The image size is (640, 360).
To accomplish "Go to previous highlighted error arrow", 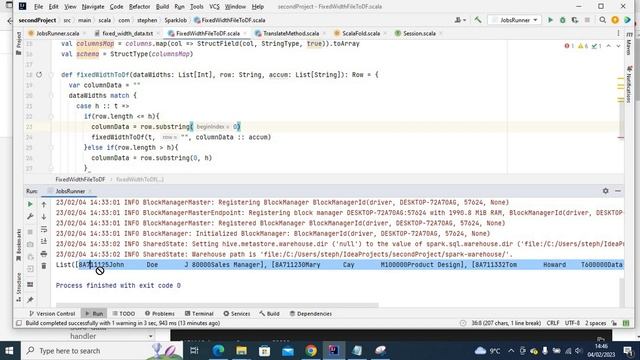I will (609, 46).
